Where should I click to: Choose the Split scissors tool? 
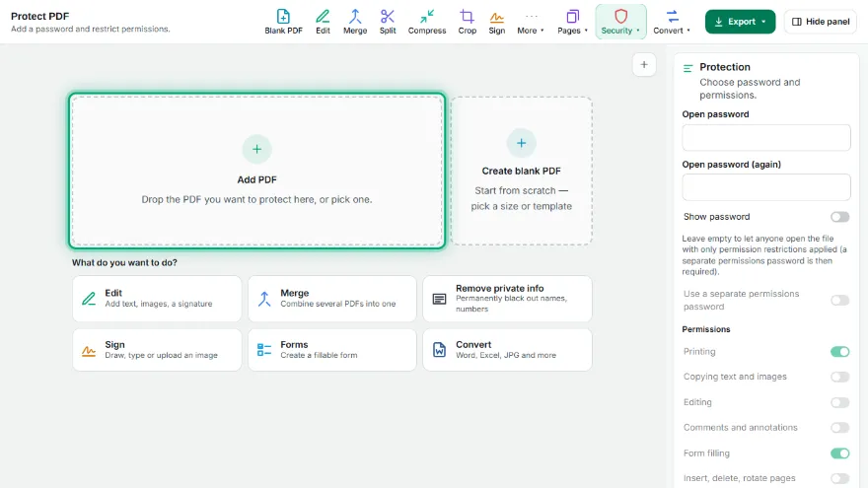(388, 22)
